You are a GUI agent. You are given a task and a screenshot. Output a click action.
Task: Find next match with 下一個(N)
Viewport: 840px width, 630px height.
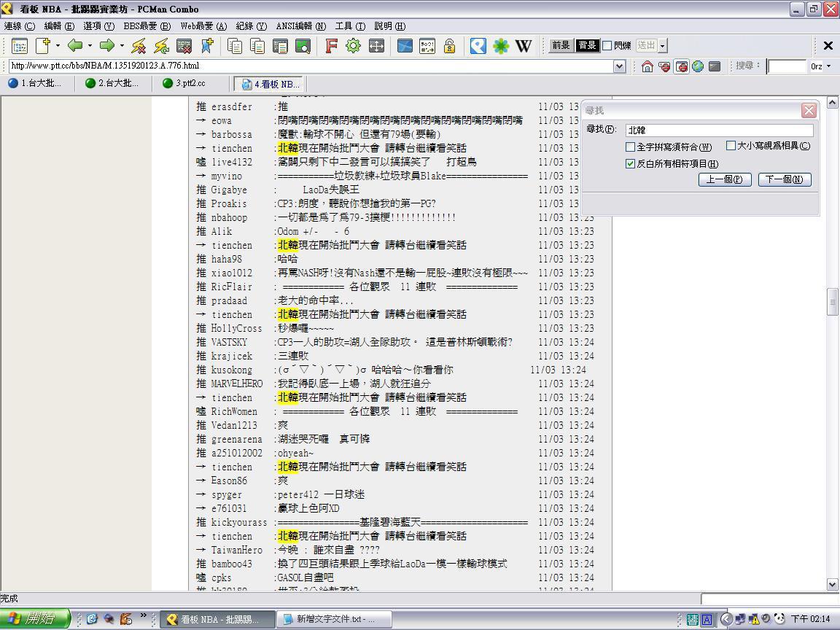(785, 179)
